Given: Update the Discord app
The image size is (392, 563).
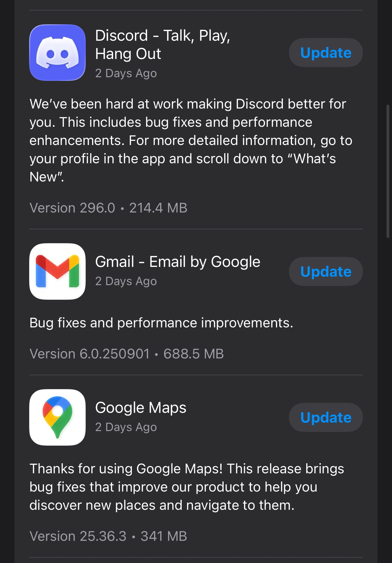Looking at the screenshot, I should pyautogui.click(x=325, y=53).
